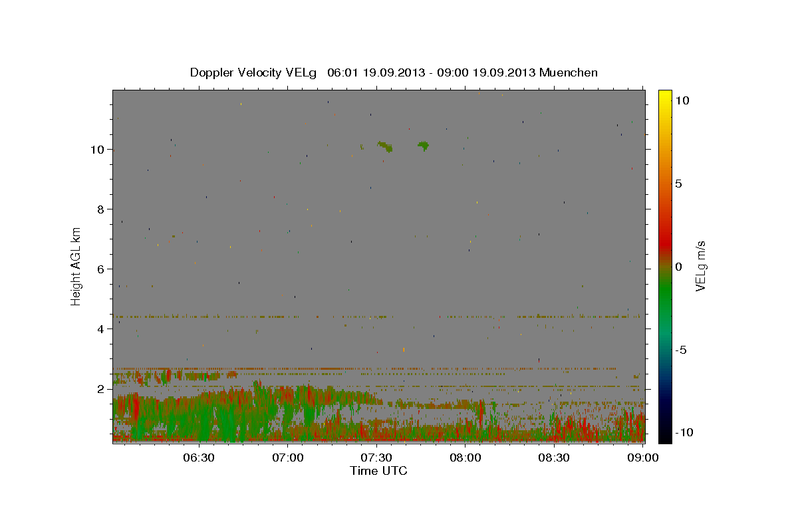Click the yellow top of the colorbar
Viewport: 798px width, 532px height.
tap(665, 96)
